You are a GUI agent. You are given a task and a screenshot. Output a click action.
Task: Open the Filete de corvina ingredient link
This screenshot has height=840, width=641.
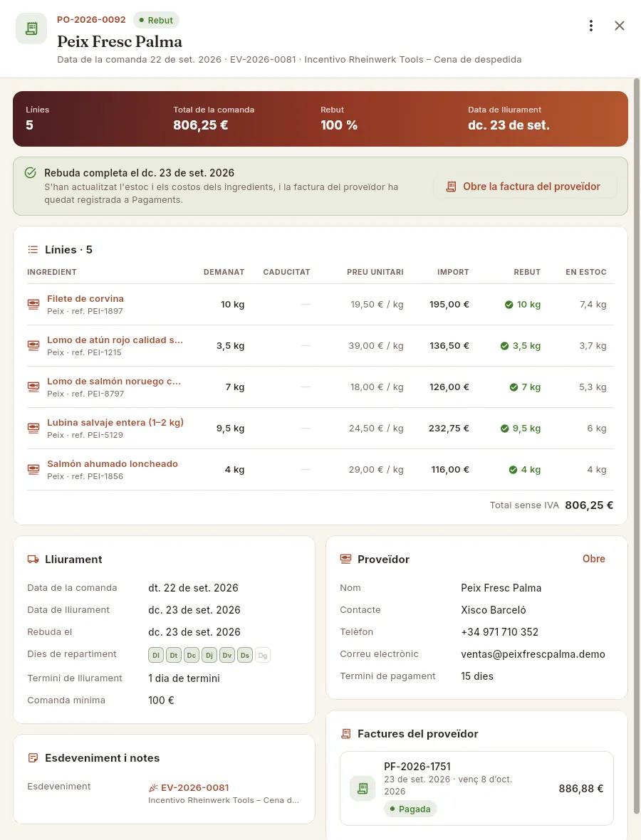(x=85, y=299)
